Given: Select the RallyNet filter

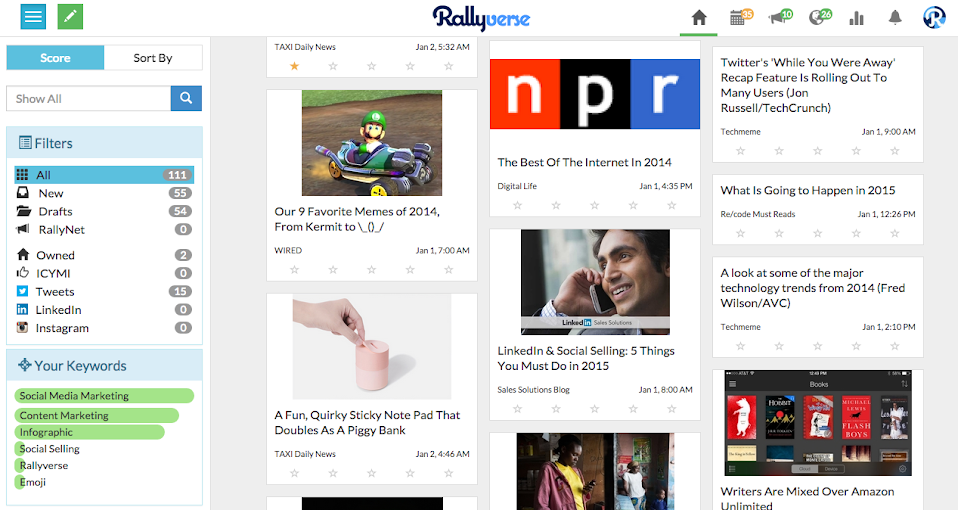Looking at the screenshot, I should (x=104, y=230).
